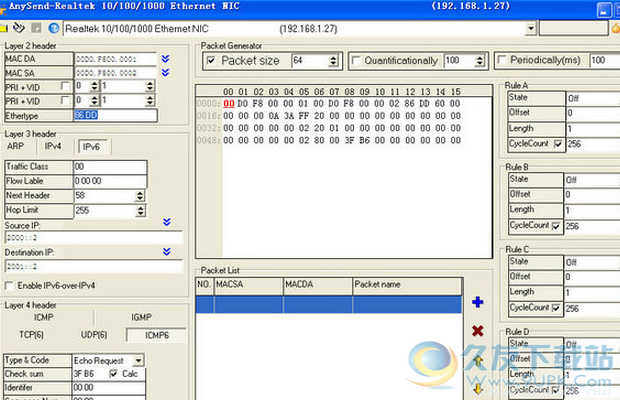Click the MACSA column header
620x400 pixels.
[x=249, y=285]
